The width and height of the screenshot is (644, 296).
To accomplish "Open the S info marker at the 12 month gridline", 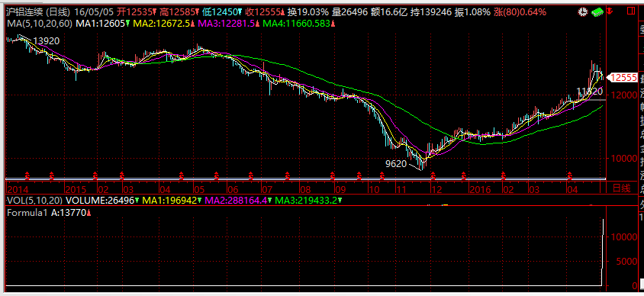I will [433, 176].
